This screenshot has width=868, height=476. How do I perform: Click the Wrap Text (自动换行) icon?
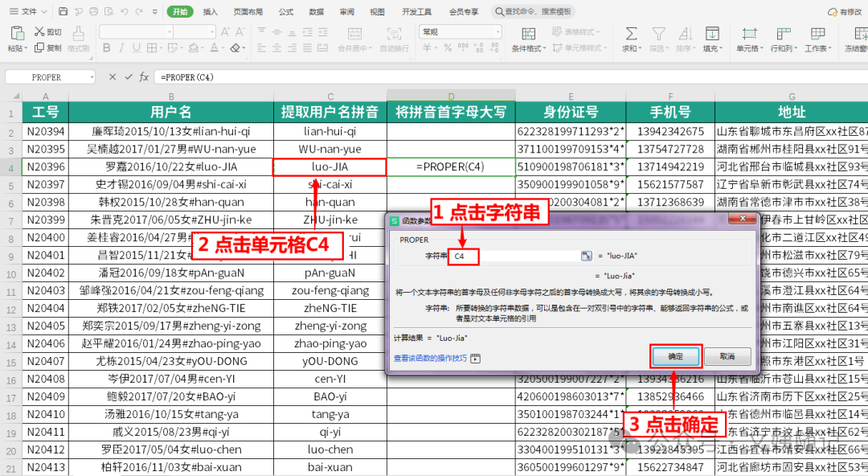tap(394, 34)
